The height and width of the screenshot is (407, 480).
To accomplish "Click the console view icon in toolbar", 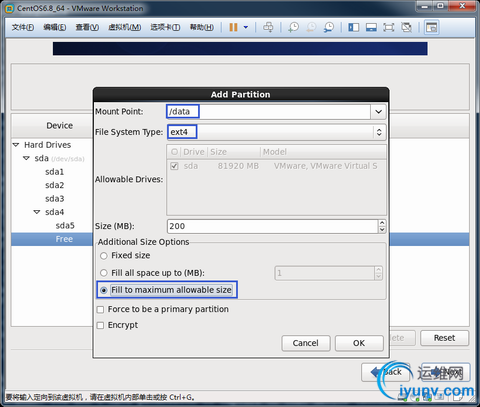I will point(431,27).
